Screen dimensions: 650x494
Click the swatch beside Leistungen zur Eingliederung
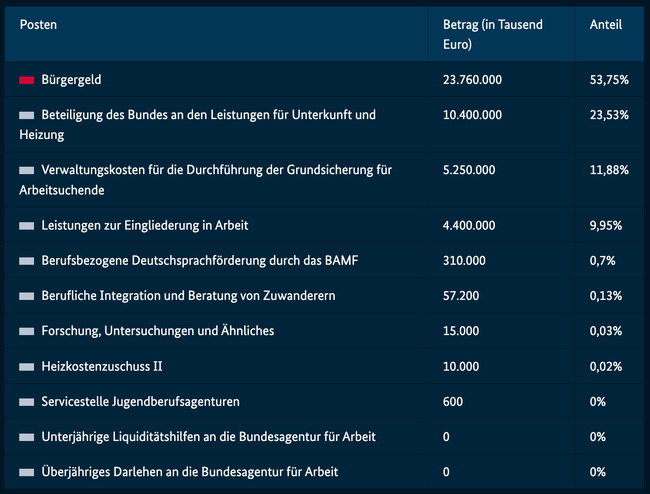tap(27, 226)
